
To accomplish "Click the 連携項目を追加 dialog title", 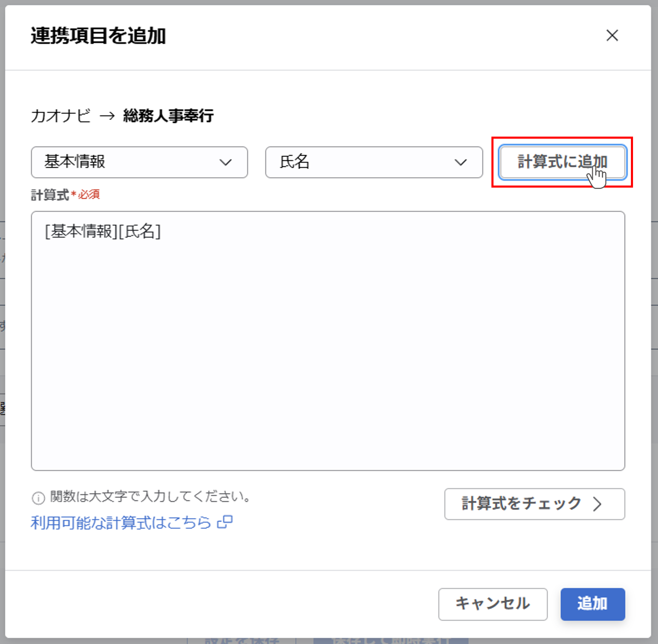I will 98,36.
